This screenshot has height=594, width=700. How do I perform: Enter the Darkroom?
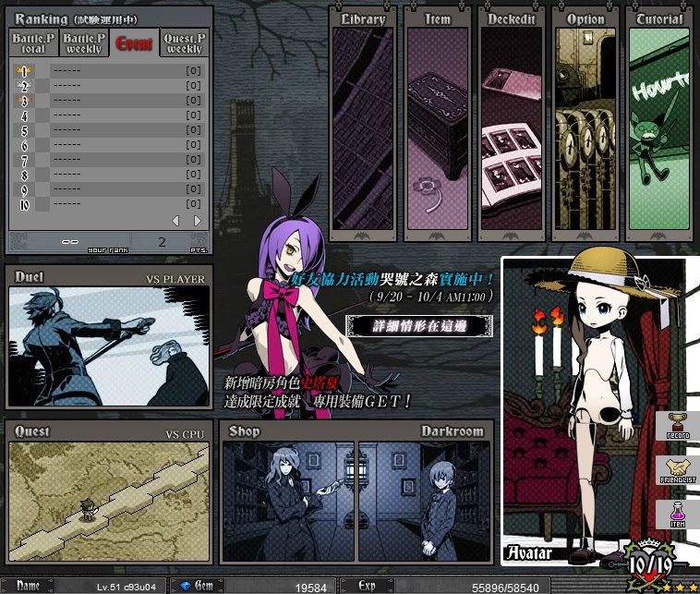(424, 502)
